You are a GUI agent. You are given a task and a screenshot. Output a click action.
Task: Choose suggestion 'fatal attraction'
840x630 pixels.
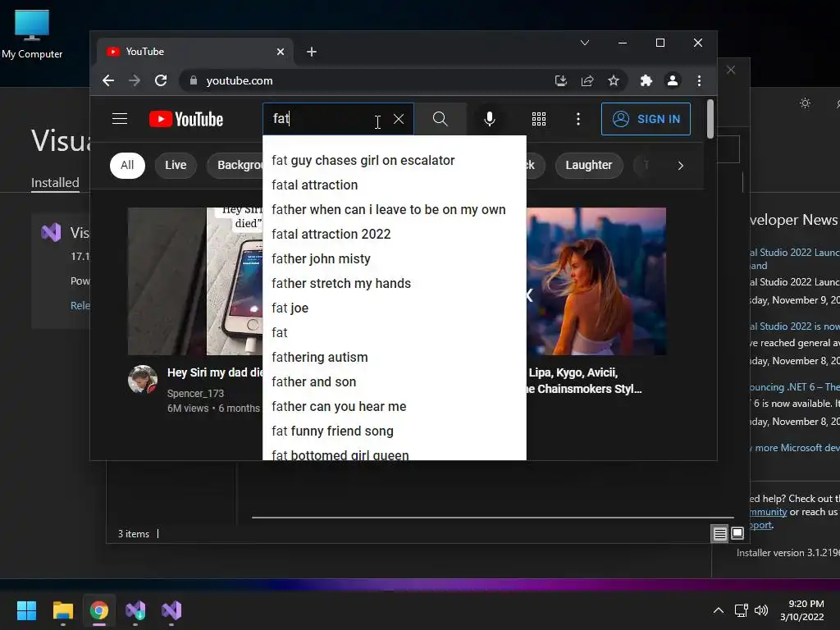[x=395, y=185]
